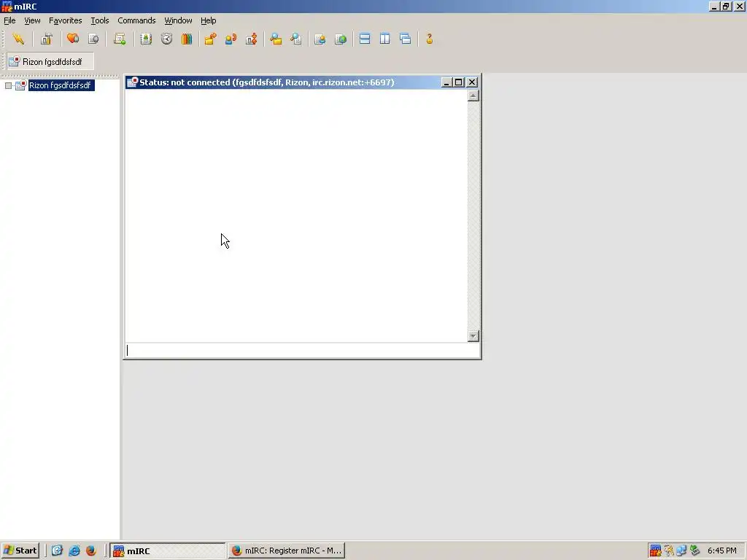Click the first quick launch icon
The width and height of the screenshot is (747, 560).
pyautogui.click(x=57, y=551)
